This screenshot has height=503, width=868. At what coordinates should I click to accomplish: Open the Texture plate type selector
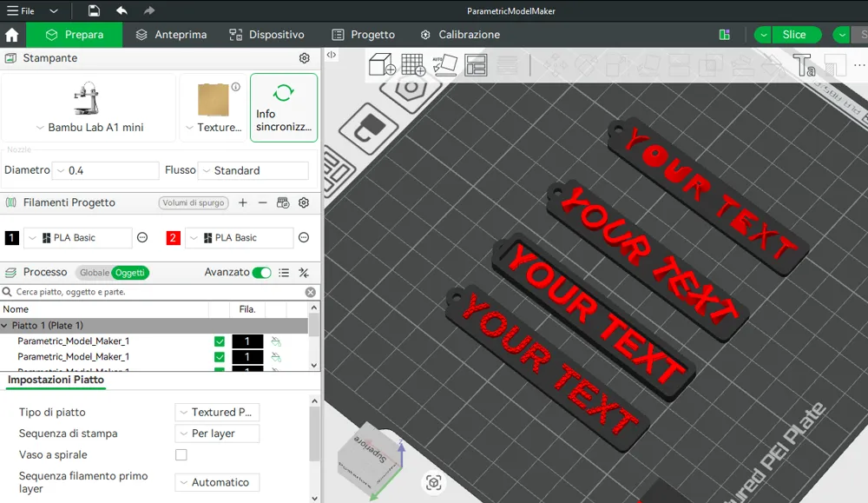pyautogui.click(x=214, y=128)
